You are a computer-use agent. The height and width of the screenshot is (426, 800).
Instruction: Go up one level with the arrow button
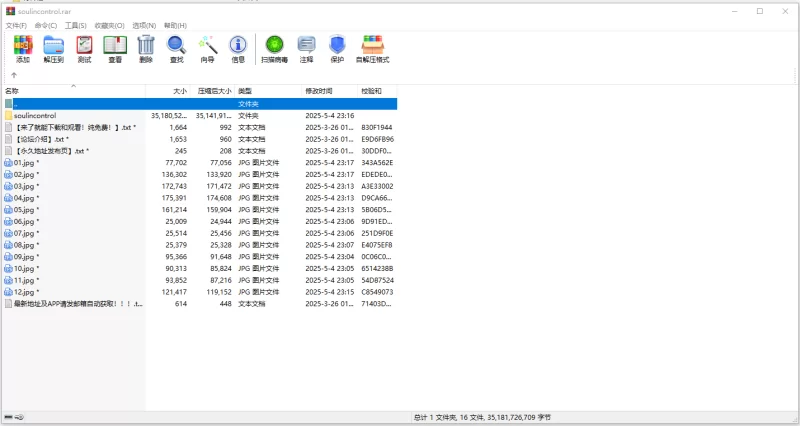(14, 75)
